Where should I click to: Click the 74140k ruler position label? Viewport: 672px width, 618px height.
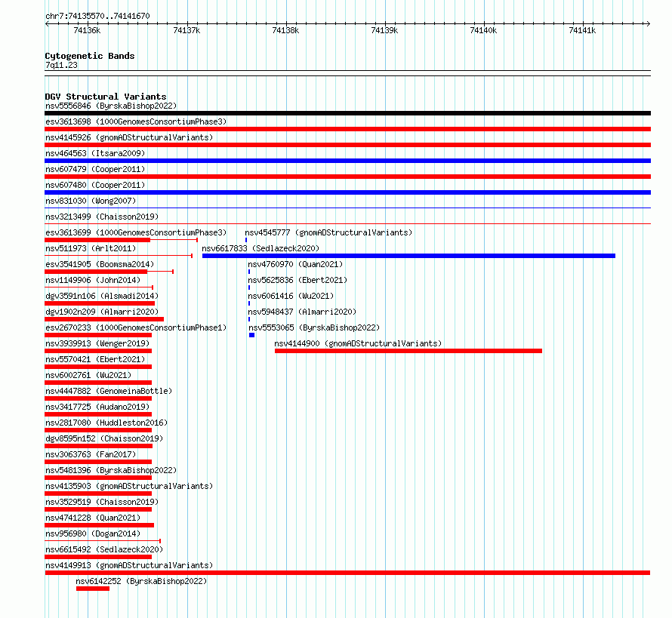(x=483, y=30)
